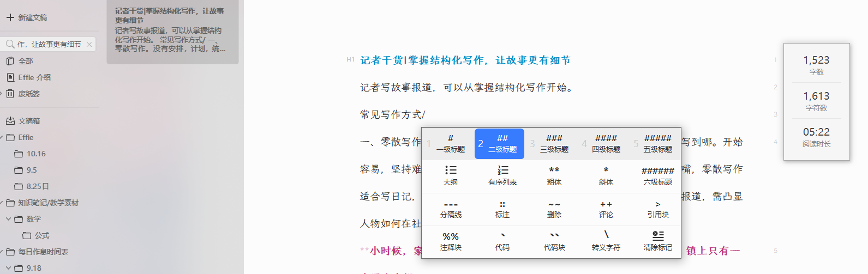Viewport: 868px width, 274px height.
Task: Apply 六级标题 heading format
Action: (657, 176)
